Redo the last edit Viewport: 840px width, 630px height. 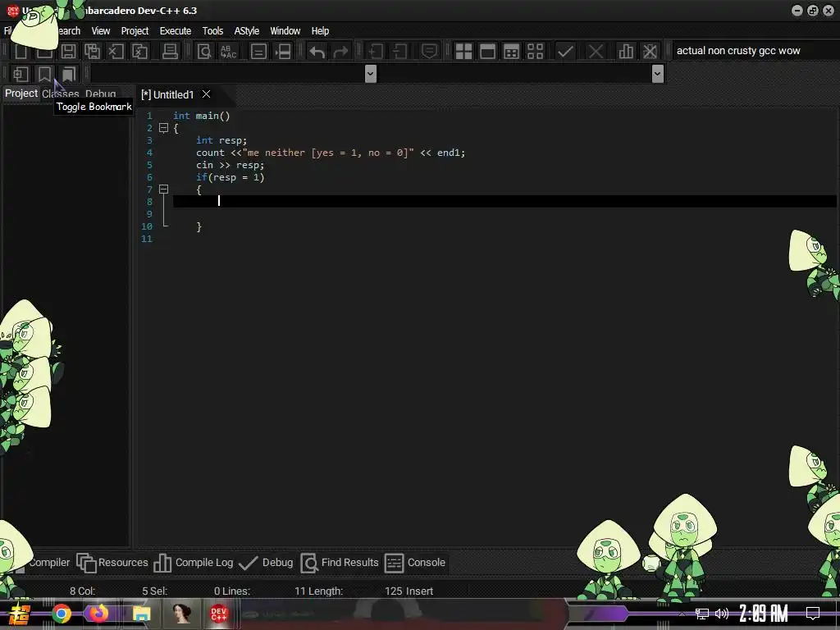click(340, 52)
